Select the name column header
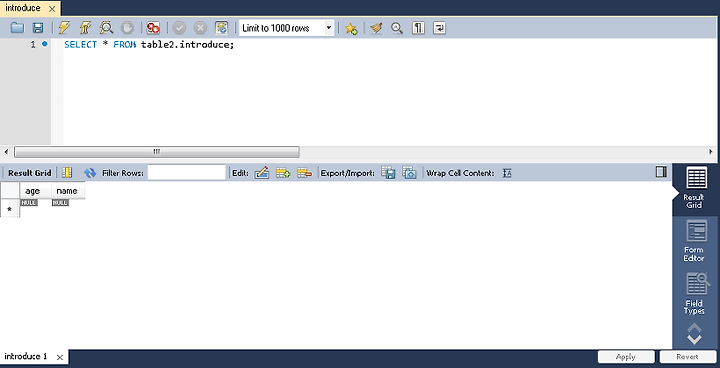 [x=68, y=191]
